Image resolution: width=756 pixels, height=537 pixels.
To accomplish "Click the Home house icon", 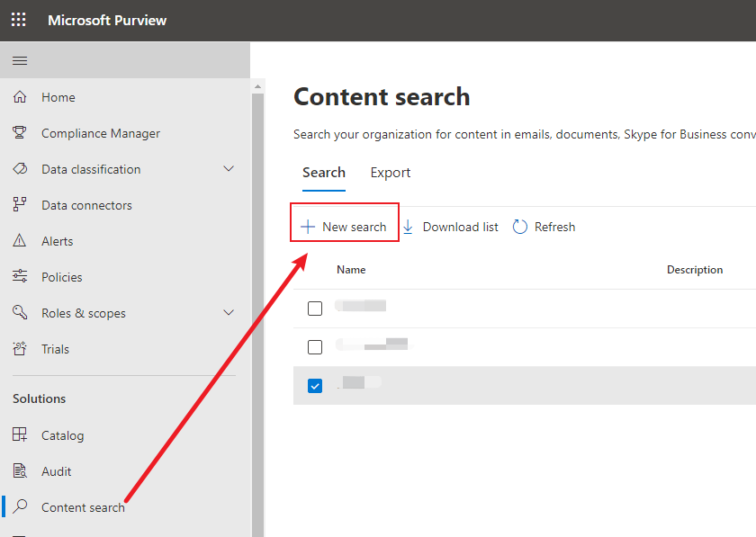I will [19, 97].
